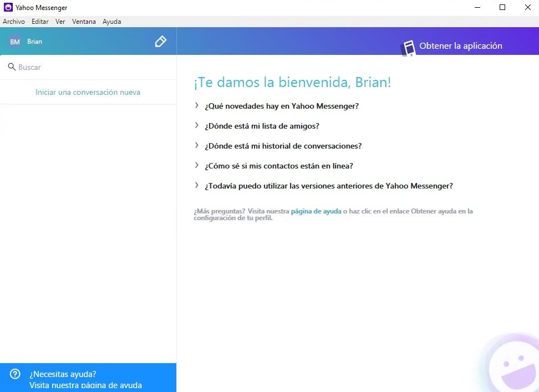Close the Yahoo Messenger window
Viewport: 539px width, 392px height.
click(x=528, y=7)
